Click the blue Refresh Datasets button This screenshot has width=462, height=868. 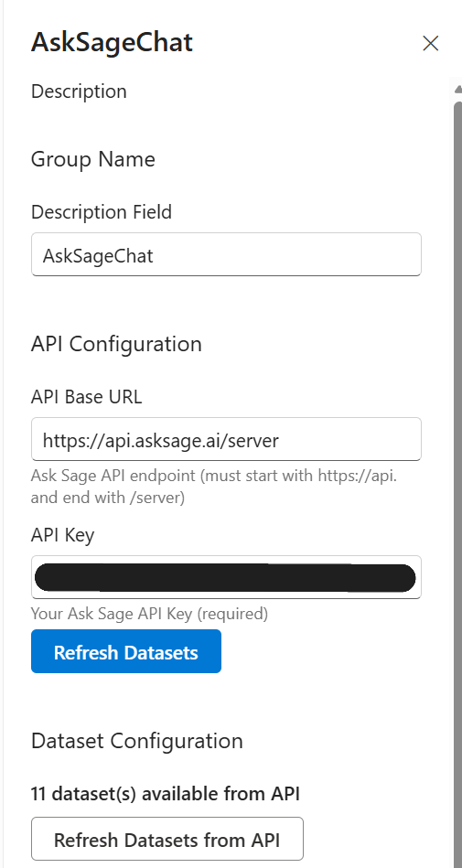[125, 651]
